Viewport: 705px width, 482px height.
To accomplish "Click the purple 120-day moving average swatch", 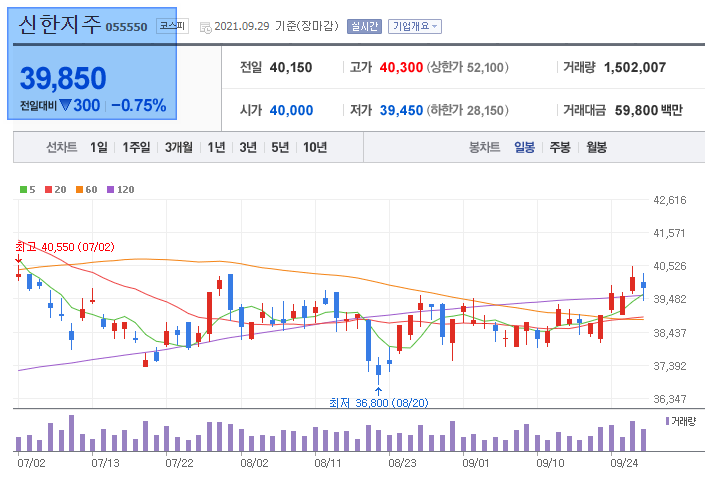I will (x=111, y=189).
